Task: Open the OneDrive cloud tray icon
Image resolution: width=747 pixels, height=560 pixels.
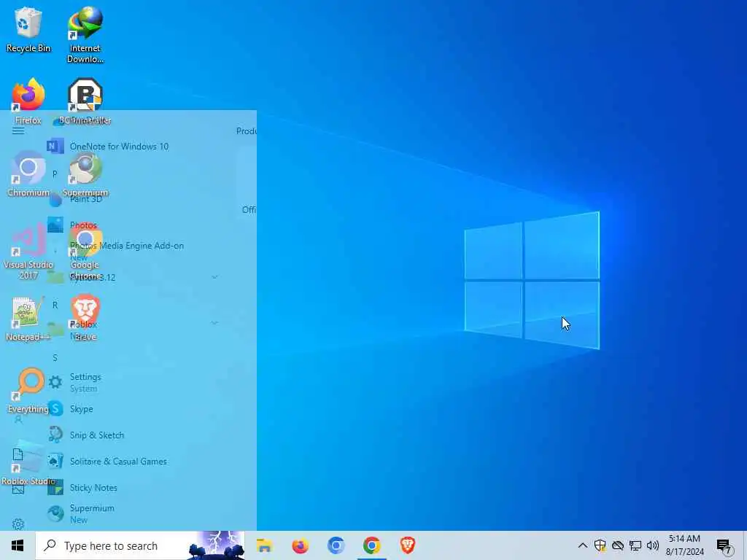Action: (x=617, y=545)
